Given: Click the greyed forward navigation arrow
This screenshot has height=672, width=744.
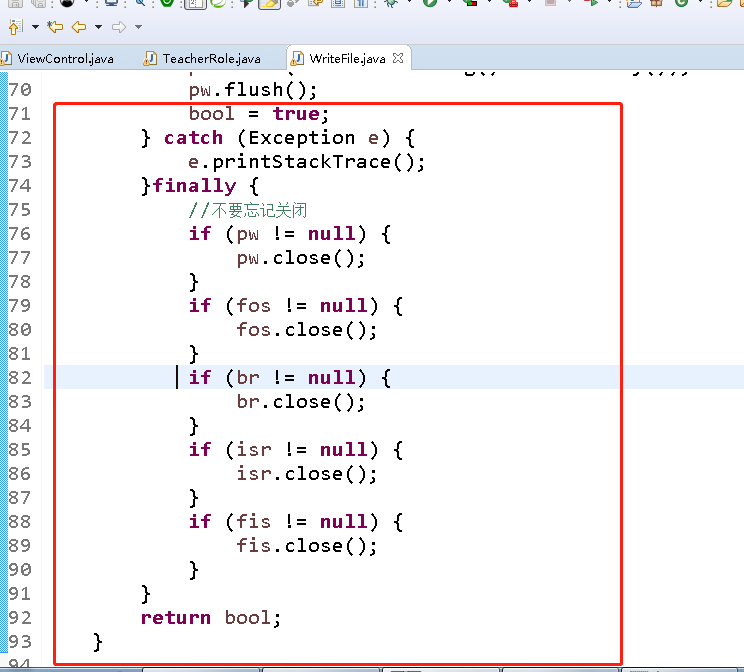Looking at the screenshot, I should [119, 27].
